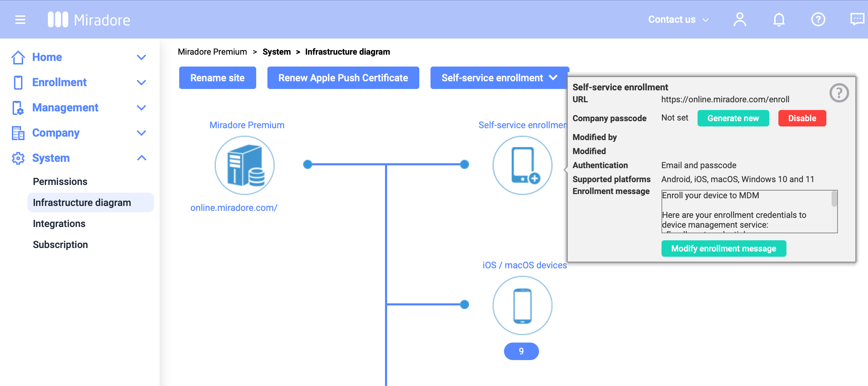Screen dimensions: 868x386
Task: Navigate to Permissions in the sidebar
Action: click(x=60, y=181)
